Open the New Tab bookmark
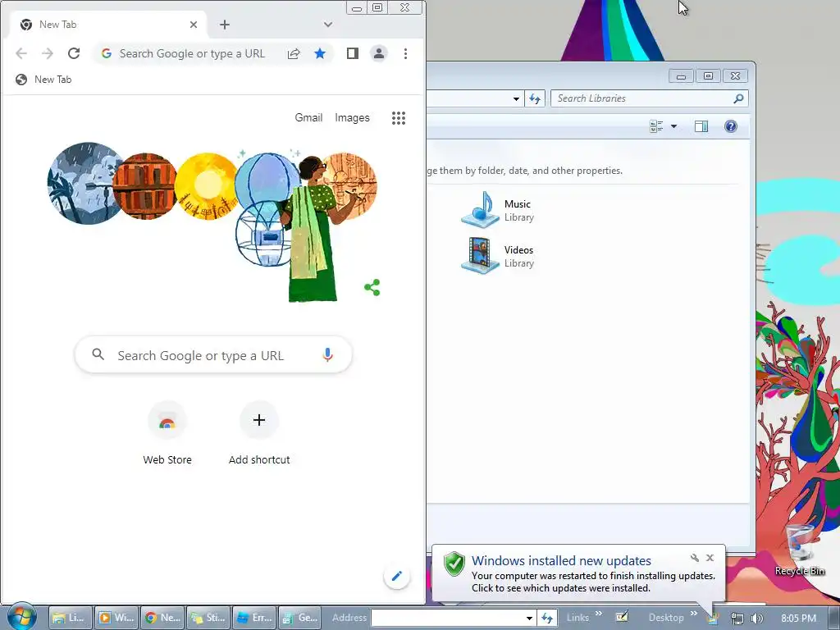840x630 pixels. [x=44, y=80]
